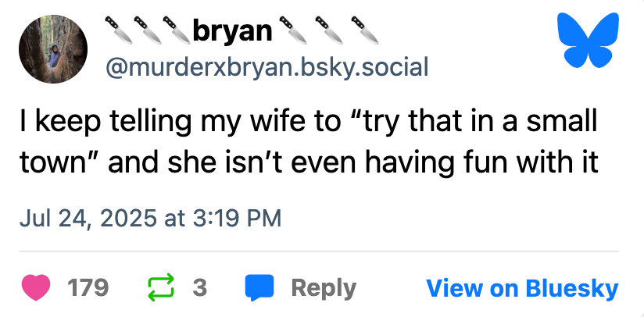Repost using the green arrows icon

(160, 288)
